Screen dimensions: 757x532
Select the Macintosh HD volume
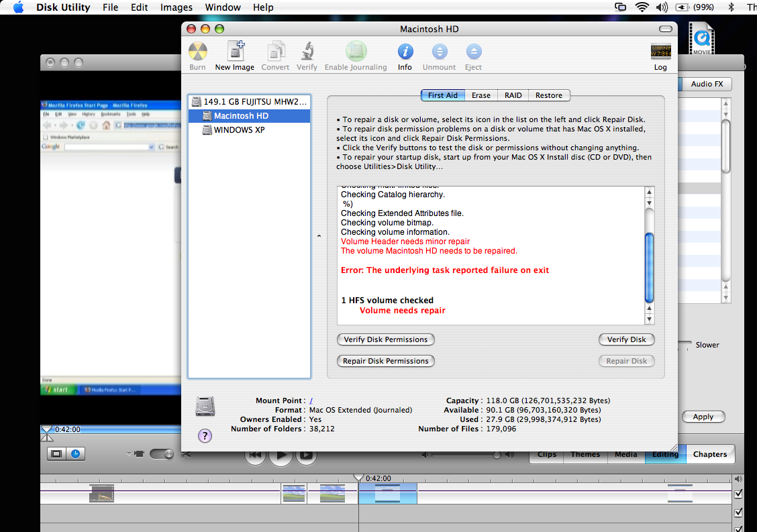click(x=249, y=116)
